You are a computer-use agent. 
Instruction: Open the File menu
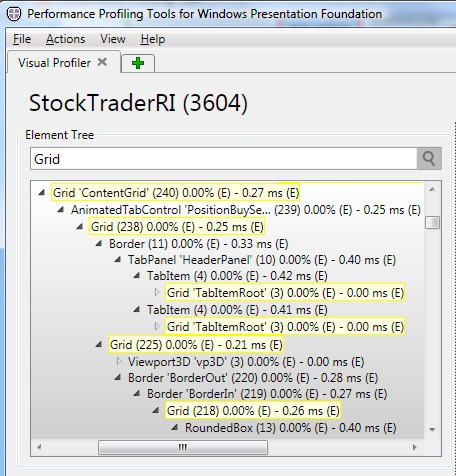22,39
